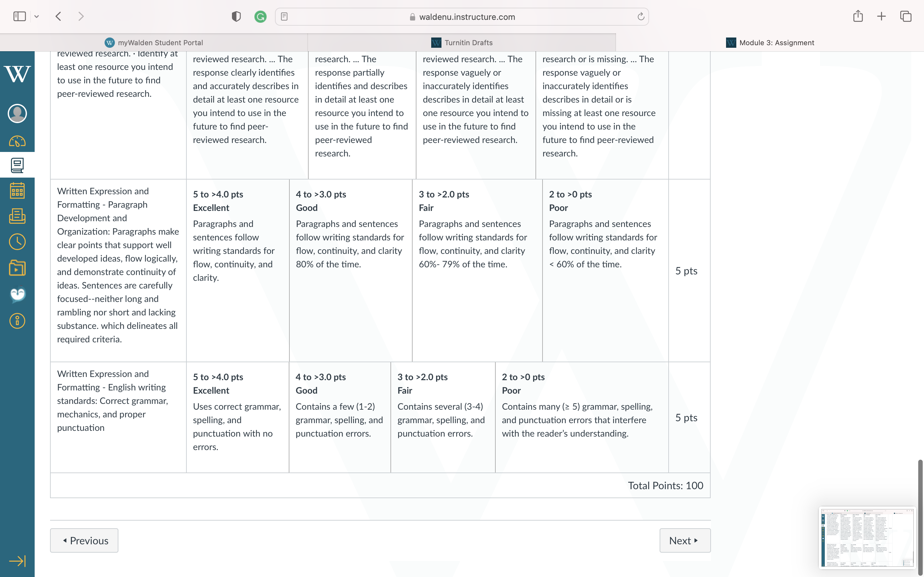The height and width of the screenshot is (577, 924).
Task: Open the History clock icon
Action: (17, 242)
